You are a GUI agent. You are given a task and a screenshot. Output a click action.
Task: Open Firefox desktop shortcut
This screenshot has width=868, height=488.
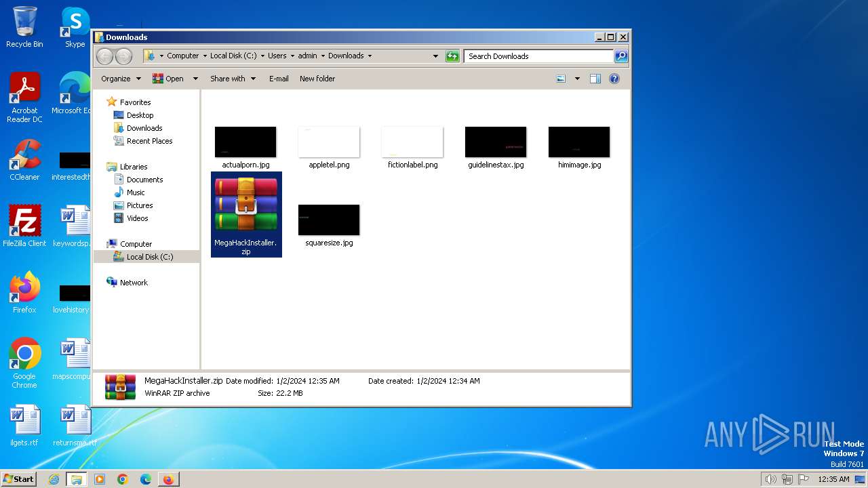pos(24,293)
